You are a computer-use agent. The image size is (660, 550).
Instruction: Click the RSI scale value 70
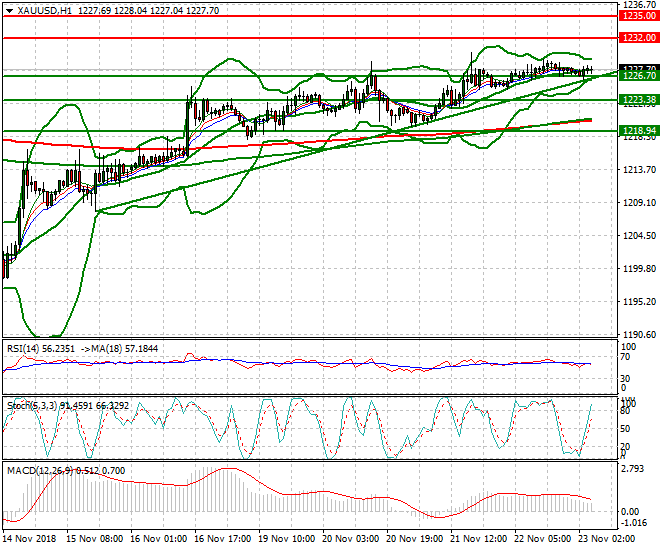pyautogui.click(x=626, y=357)
